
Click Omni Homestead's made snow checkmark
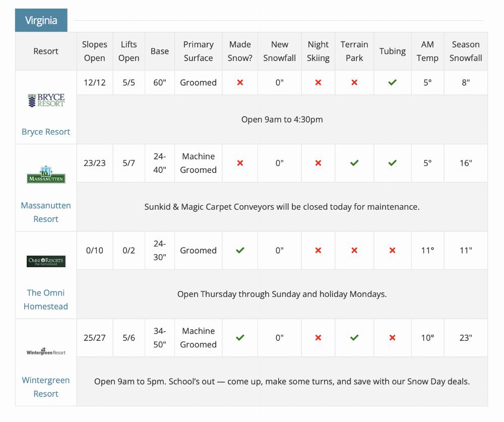click(240, 251)
